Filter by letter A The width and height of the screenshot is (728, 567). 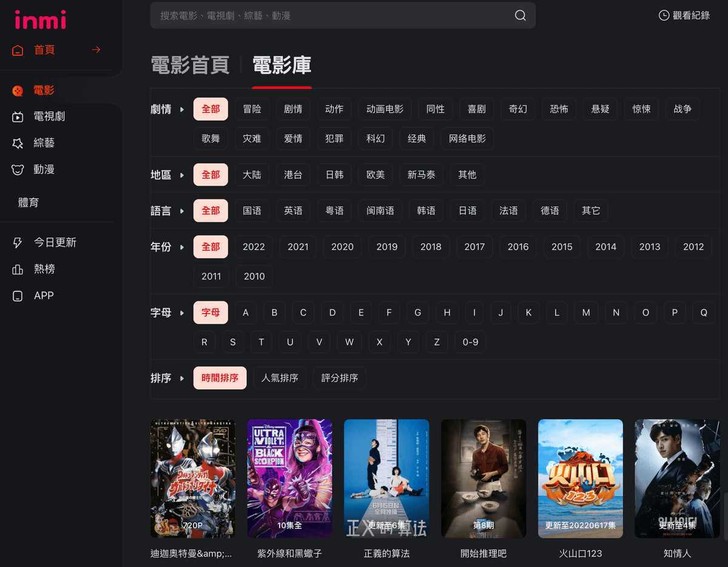click(246, 313)
